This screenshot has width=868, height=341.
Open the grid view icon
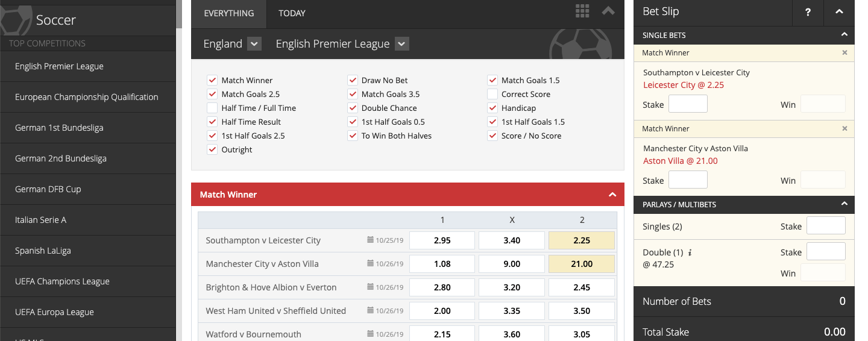tap(582, 10)
